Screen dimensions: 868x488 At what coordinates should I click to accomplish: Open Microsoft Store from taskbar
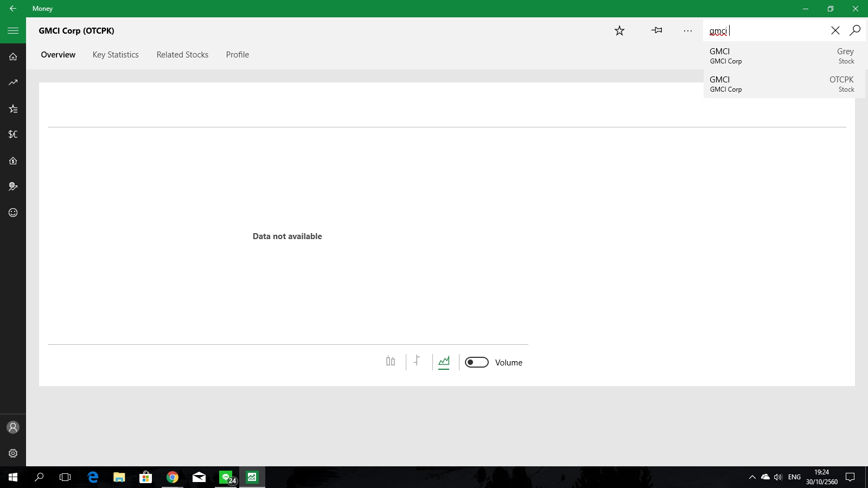point(145,477)
